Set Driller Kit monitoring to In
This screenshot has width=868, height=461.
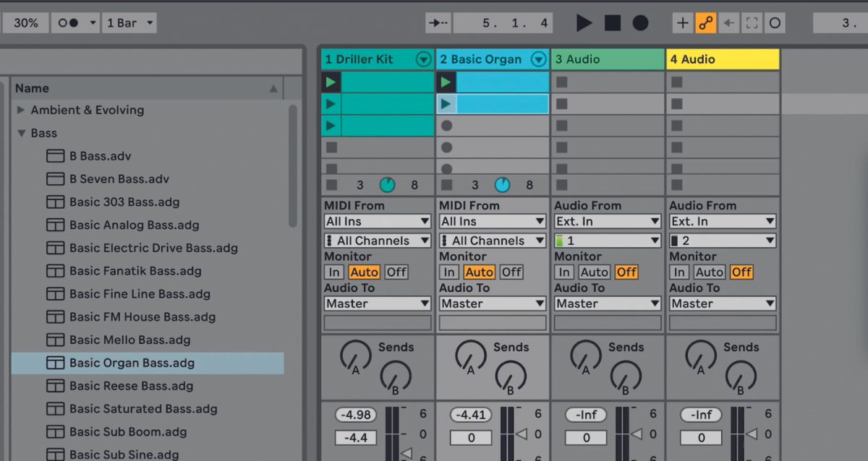point(333,272)
